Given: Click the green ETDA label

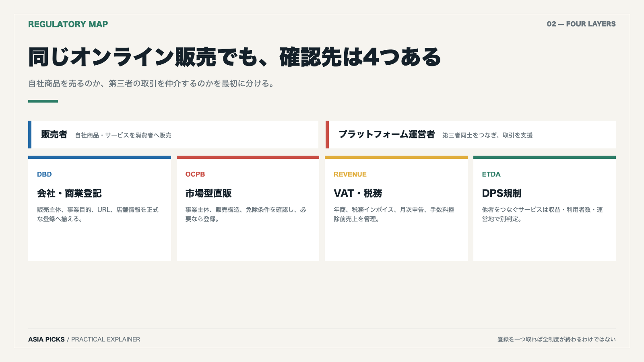Looking at the screenshot, I should (491, 174).
